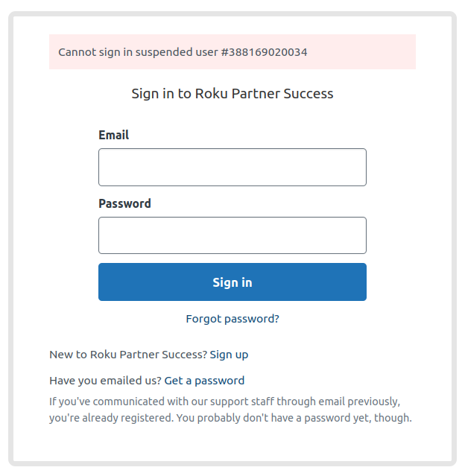Click the bold Email label
This screenshot has height=476, width=465.
(113, 135)
